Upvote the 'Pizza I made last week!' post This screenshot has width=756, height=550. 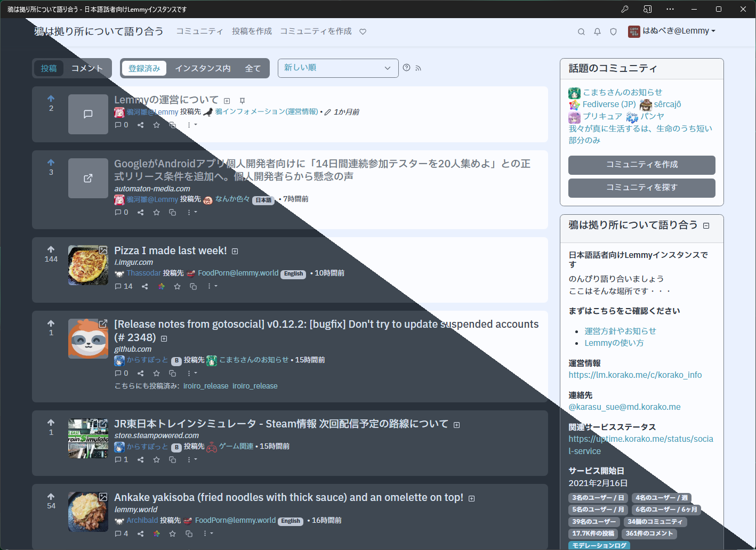coord(51,249)
